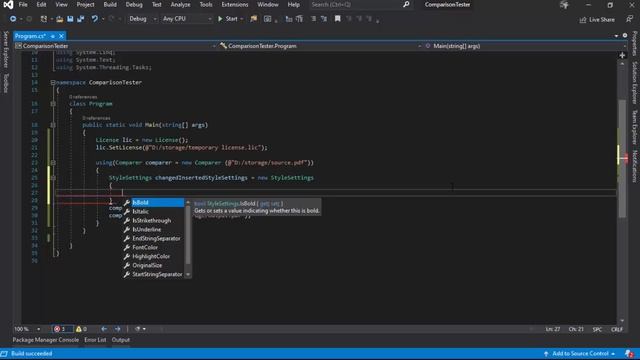The width and height of the screenshot is (640, 360).
Task: Click the feedback icon at top right
Action: coord(629,19)
